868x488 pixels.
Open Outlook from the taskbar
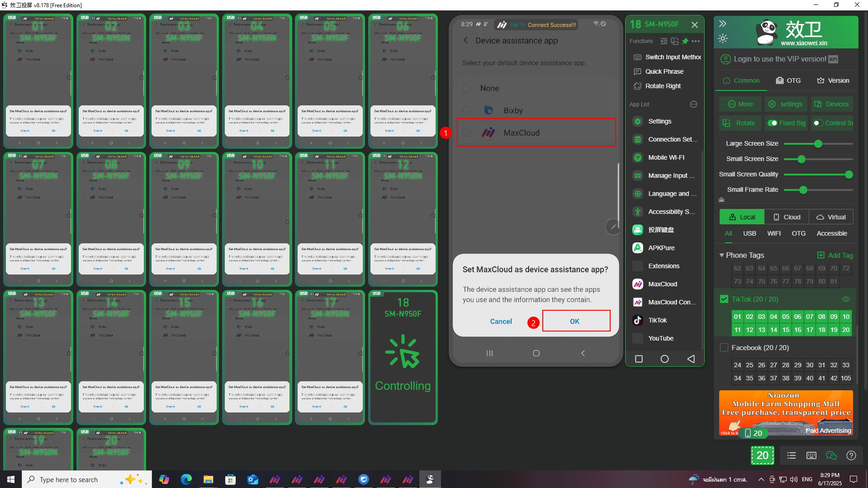252,479
